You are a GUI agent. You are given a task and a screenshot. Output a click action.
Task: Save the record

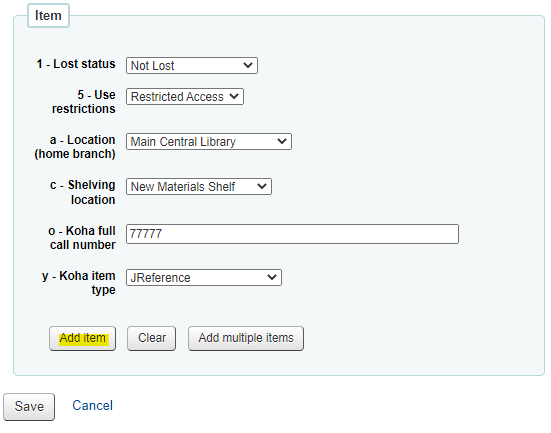(x=29, y=407)
